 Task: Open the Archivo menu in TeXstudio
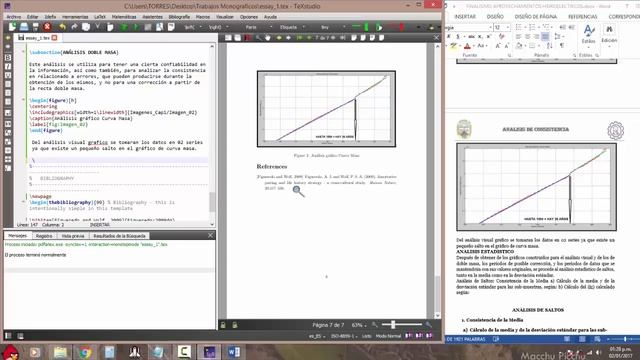[14, 17]
